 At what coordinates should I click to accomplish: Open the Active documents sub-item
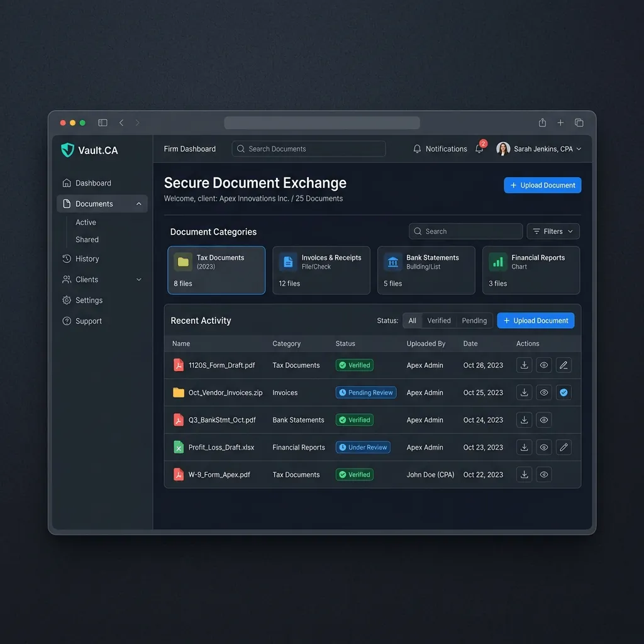[x=86, y=222]
